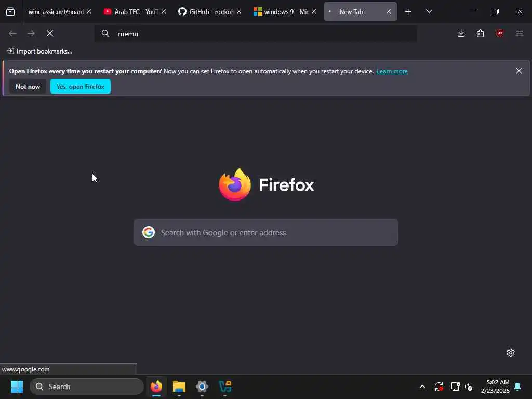Open new tab personalize settings gear
Screen dimensions: 532x399
(x=511, y=353)
